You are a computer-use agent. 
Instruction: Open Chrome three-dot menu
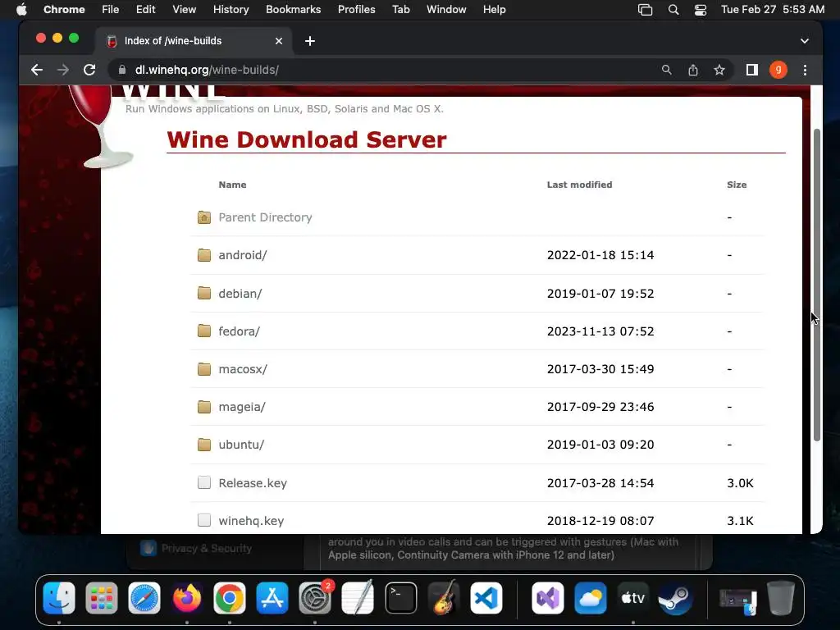pos(805,70)
